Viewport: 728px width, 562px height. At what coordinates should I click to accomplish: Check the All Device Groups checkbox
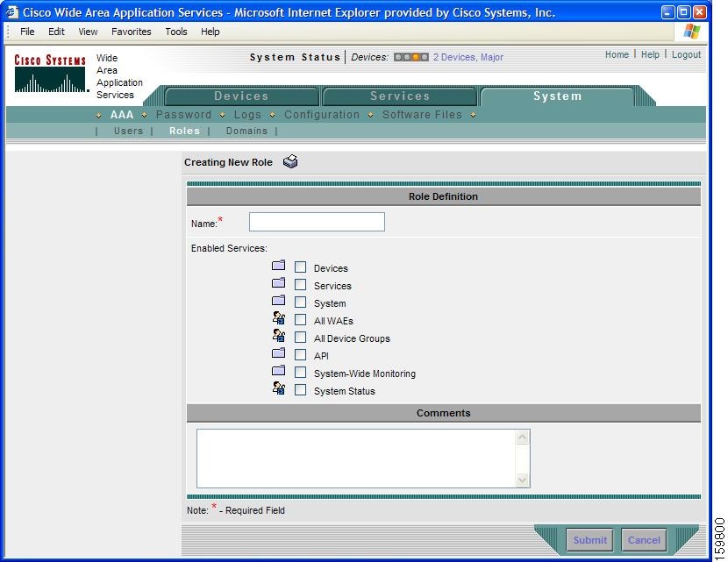tap(300, 337)
